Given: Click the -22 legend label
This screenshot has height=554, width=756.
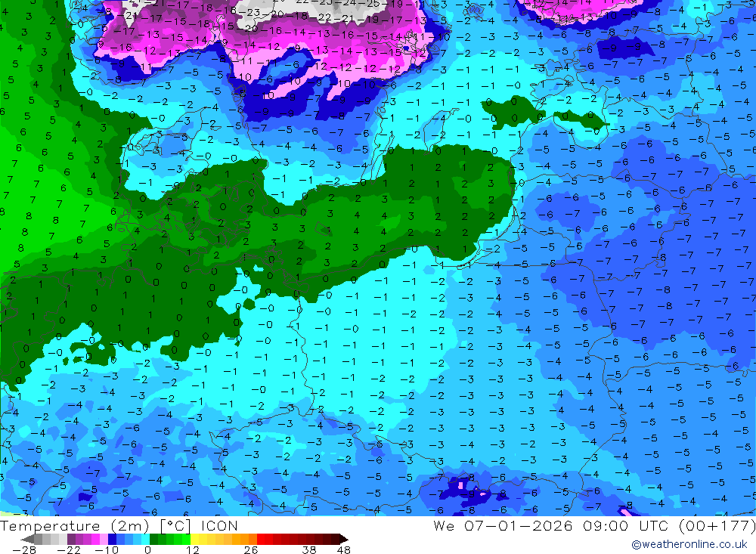Looking at the screenshot, I should pyautogui.click(x=69, y=549).
